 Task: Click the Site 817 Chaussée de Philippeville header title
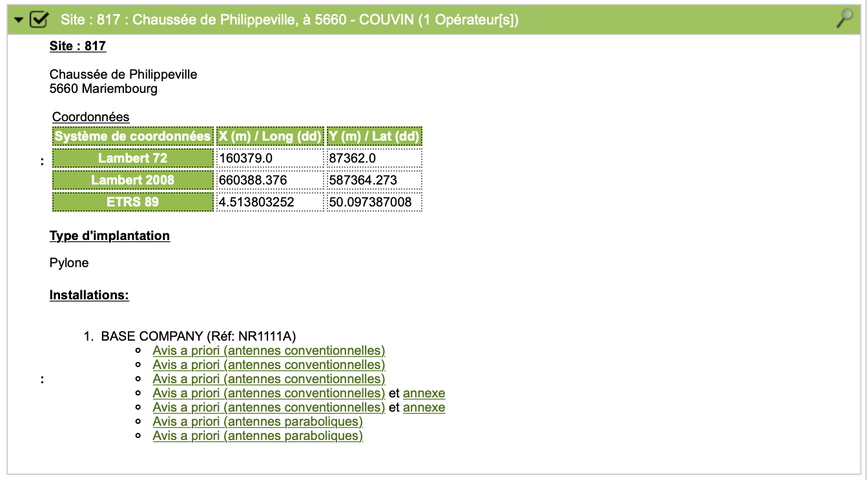pyautogui.click(x=290, y=20)
